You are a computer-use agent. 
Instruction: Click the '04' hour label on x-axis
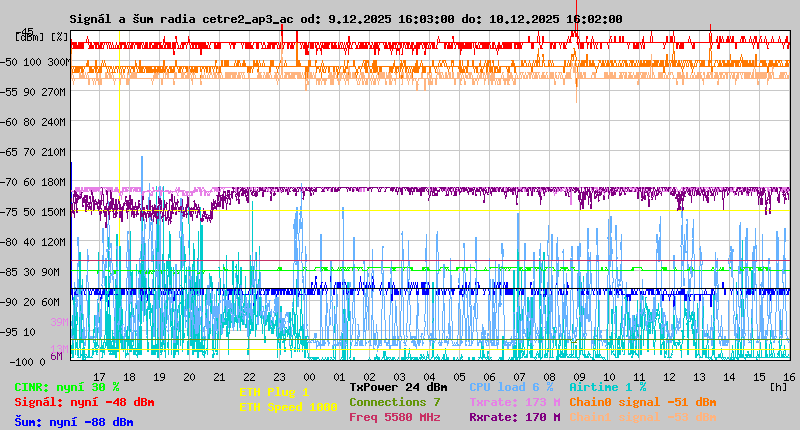[x=429, y=377]
